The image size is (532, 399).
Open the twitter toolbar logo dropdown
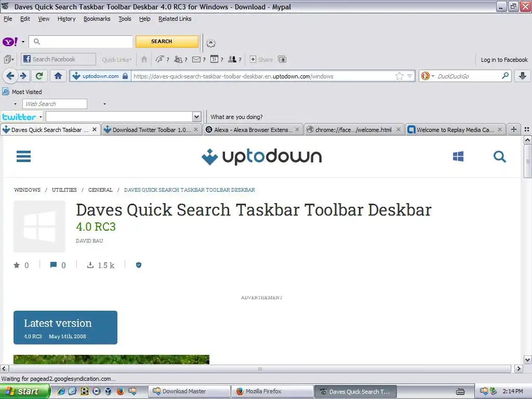pyautogui.click(x=22, y=117)
